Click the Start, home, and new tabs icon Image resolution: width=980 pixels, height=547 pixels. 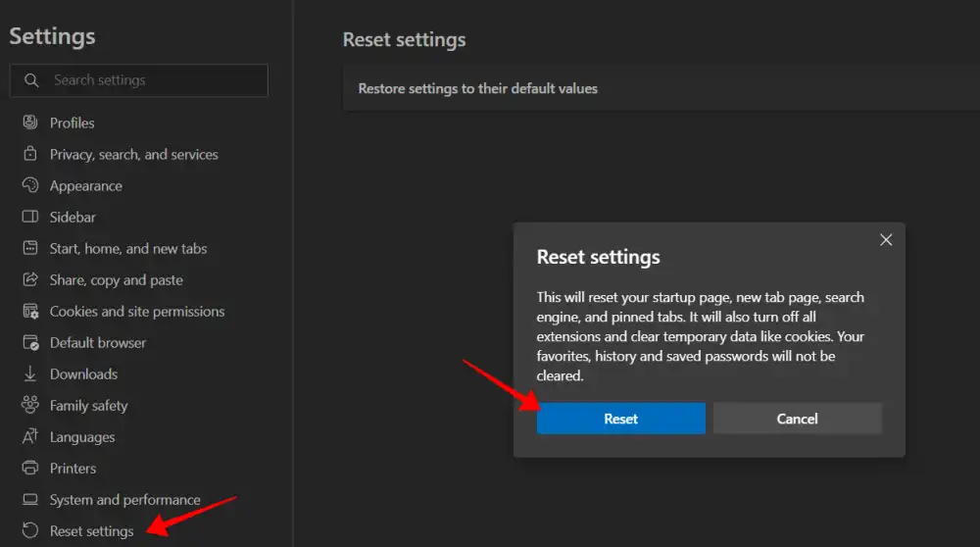click(30, 248)
